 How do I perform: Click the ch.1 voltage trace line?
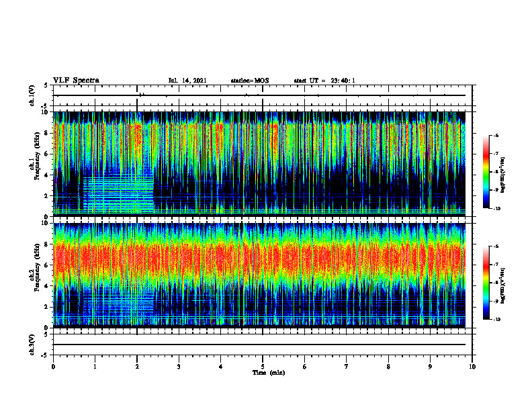pyautogui.click(x=259, y=95)
